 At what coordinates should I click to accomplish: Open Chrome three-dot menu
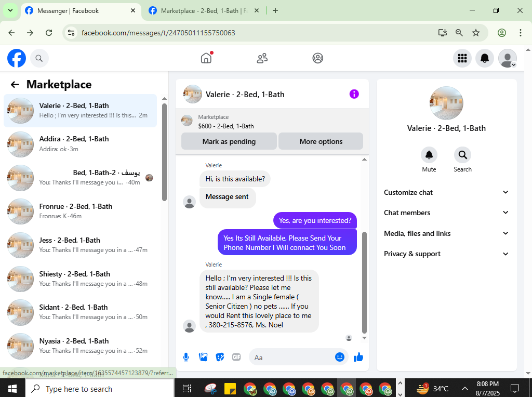521,33
